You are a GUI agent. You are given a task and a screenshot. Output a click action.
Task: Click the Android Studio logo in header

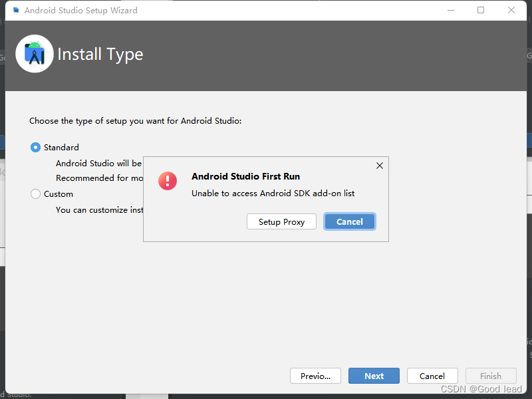pyautogui.click(x=35, y=54)
